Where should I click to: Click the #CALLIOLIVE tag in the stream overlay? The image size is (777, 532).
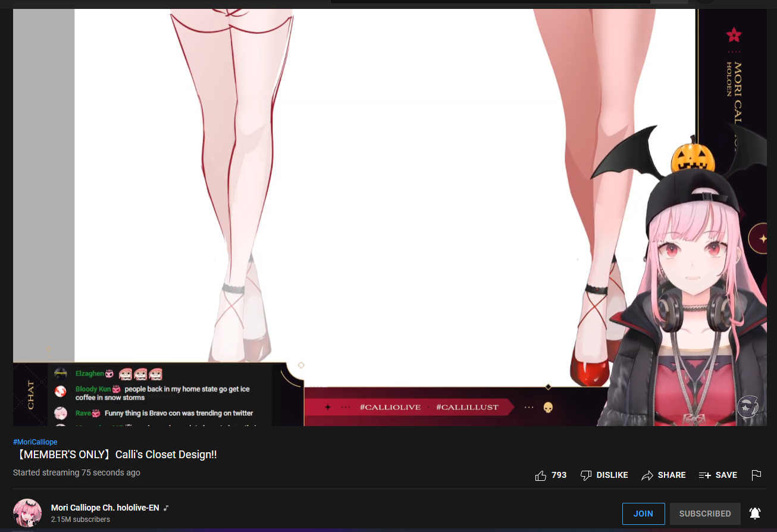(x=390, y=407)
